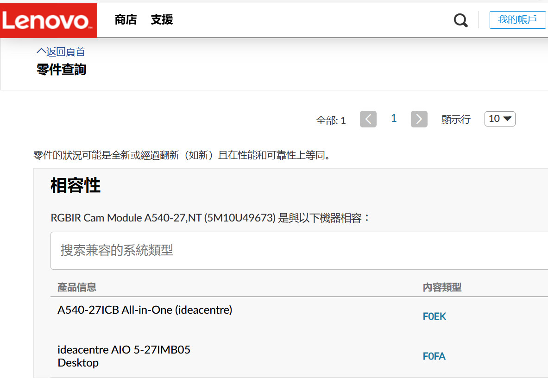Follow the 返回頁首 link
The image size is (548, 392).
pos(61,52)
